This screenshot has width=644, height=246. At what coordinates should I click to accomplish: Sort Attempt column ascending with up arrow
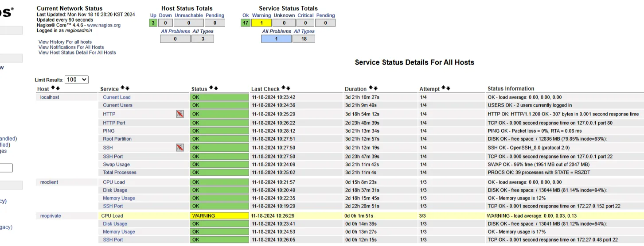click(x=443, y=88)
